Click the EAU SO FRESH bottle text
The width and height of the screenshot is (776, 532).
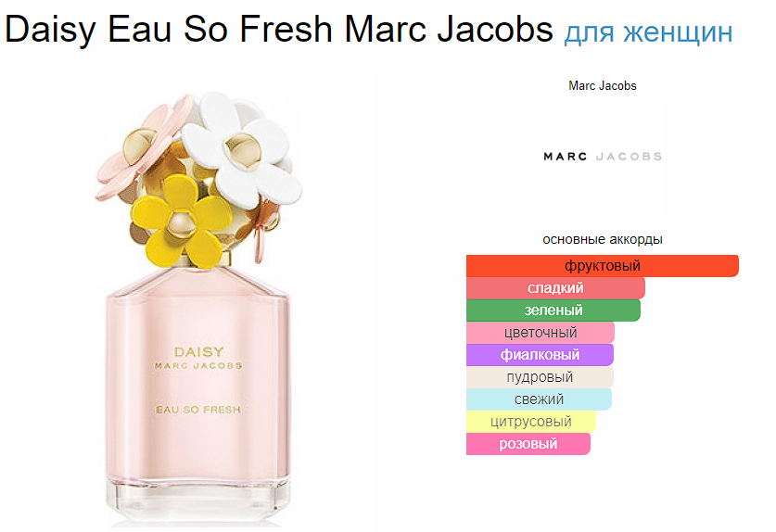click(198, 410)
